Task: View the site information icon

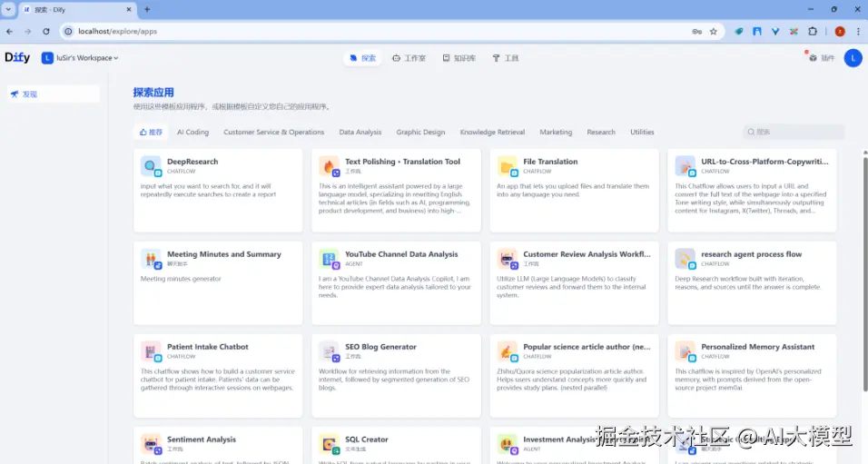Action: pos(68,32)
